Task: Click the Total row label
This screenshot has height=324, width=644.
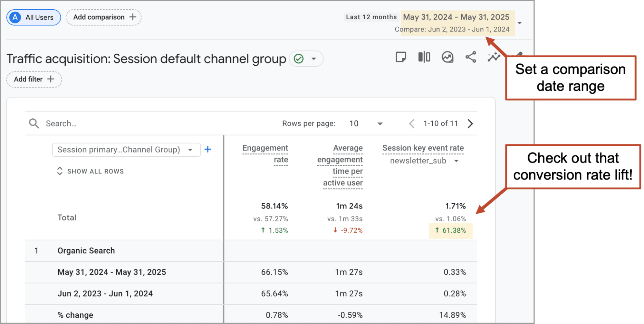Action: click(x=67, y=218)
